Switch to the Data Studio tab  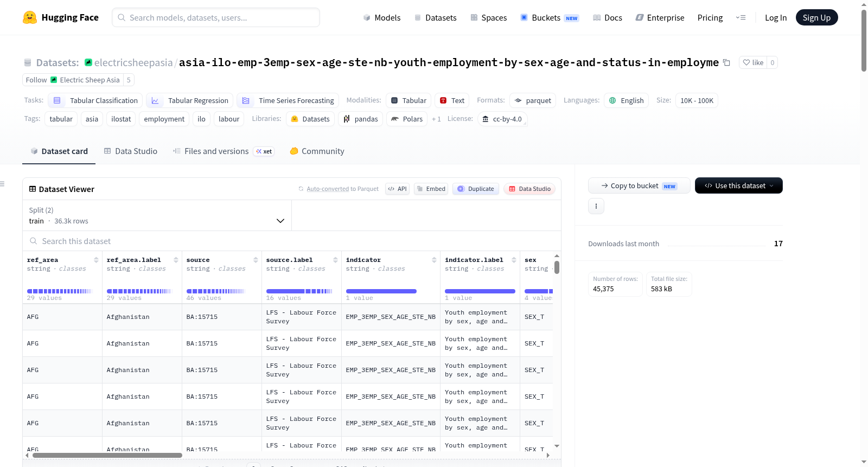tap(131, 151)
